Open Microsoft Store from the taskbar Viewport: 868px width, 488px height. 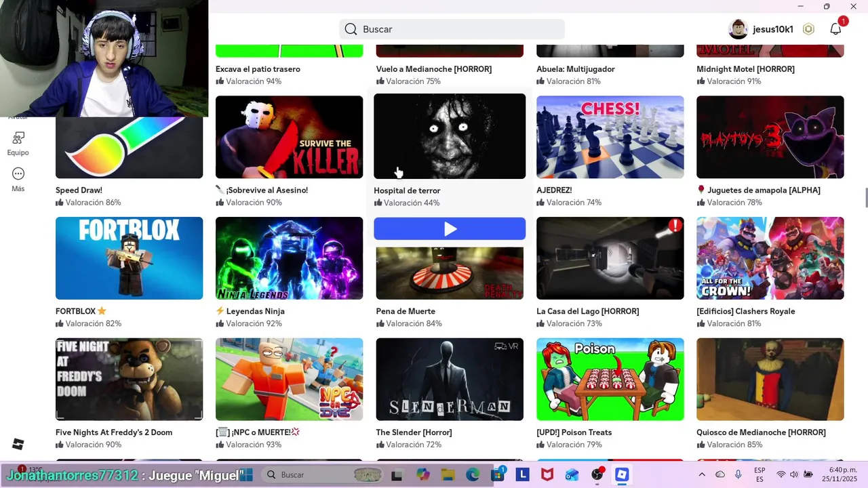tap(498, 474)
